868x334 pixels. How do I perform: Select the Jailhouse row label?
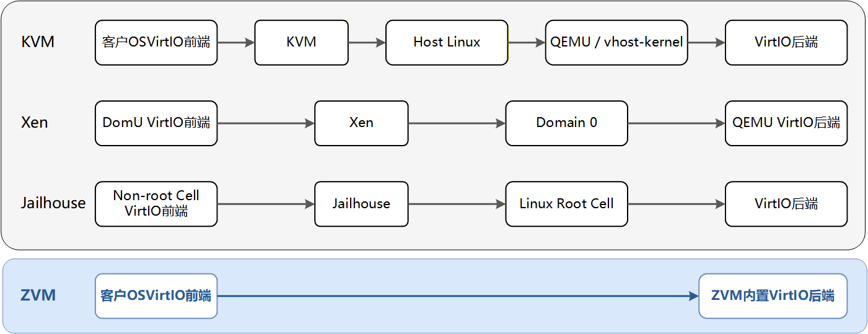click(x=53, y=203)
